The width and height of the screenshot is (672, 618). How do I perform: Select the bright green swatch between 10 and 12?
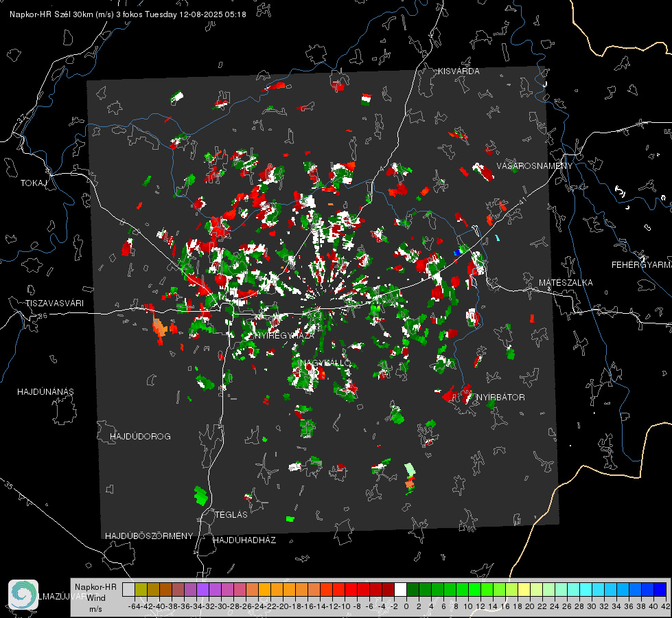(474, 589)
